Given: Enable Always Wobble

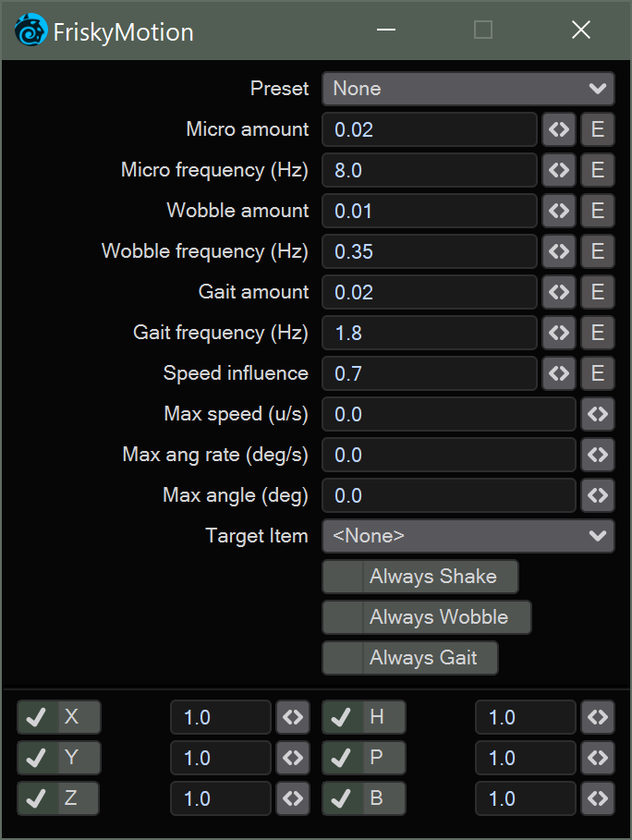Looking at the screenshot, I should 426,617.
